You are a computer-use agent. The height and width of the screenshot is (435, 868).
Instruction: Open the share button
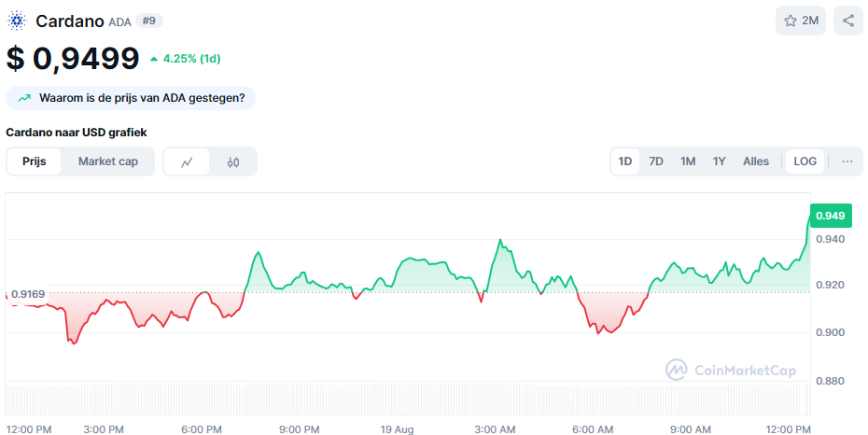[848, 21]
